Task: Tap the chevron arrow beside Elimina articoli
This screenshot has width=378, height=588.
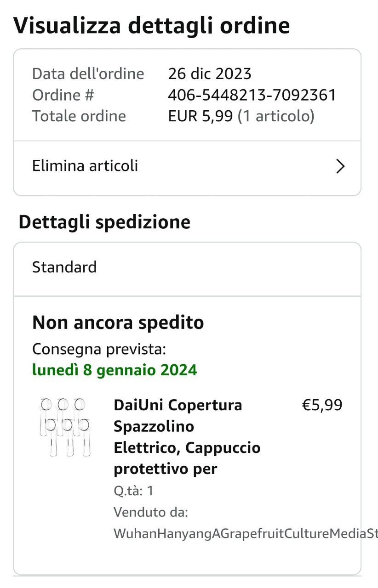Action: pyautogui.click(x=340, y=166)
